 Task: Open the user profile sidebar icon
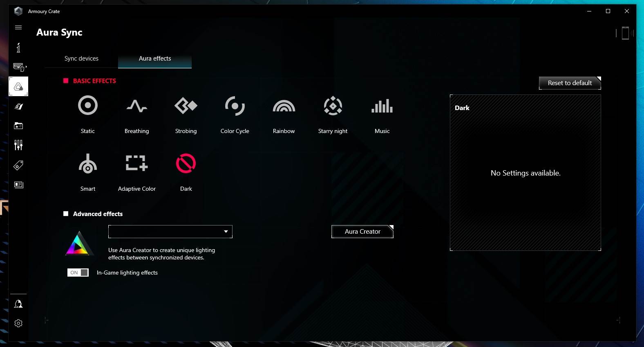click(18, 304)
